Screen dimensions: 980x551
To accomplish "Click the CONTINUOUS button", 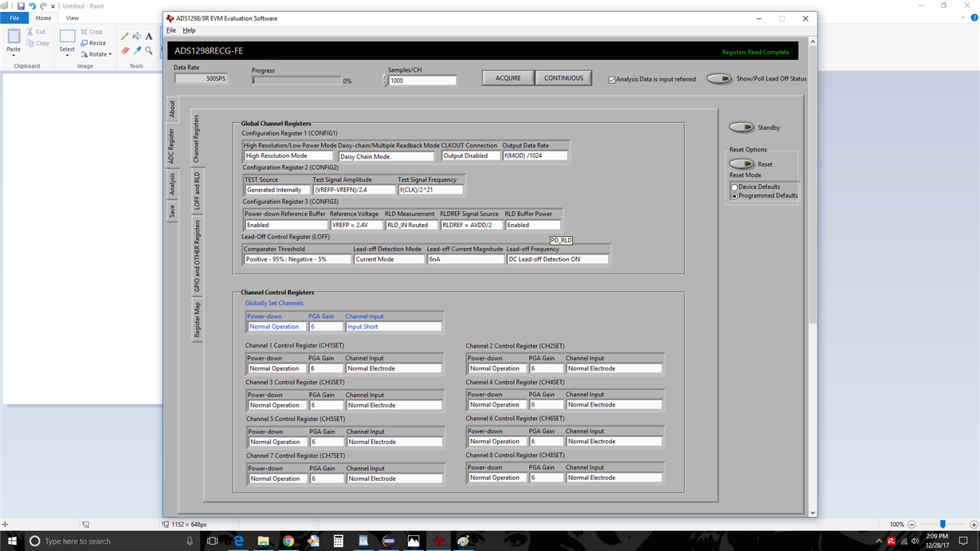I will click(x=563, y=78).
